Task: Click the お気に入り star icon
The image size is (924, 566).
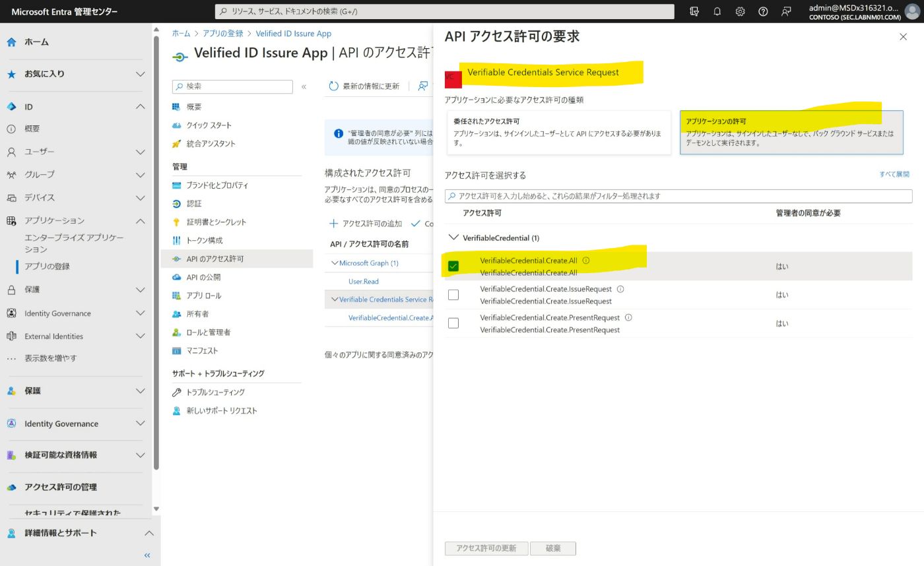Action: pyautogui.click(x=11, y=74)
